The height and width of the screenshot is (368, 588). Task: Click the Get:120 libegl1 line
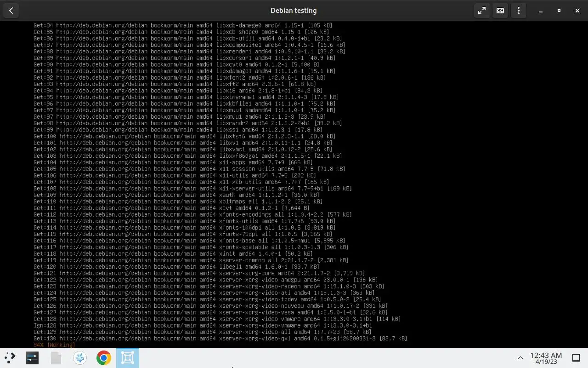point(176,266)
